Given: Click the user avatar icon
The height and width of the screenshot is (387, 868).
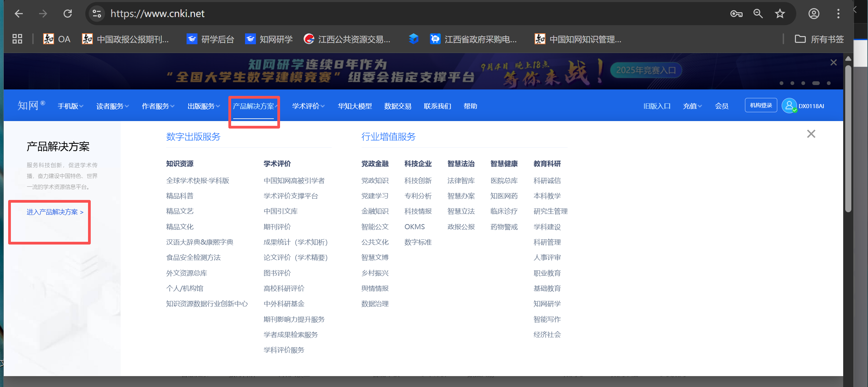Looking at the screenshot, I should [x=789, y=106].
